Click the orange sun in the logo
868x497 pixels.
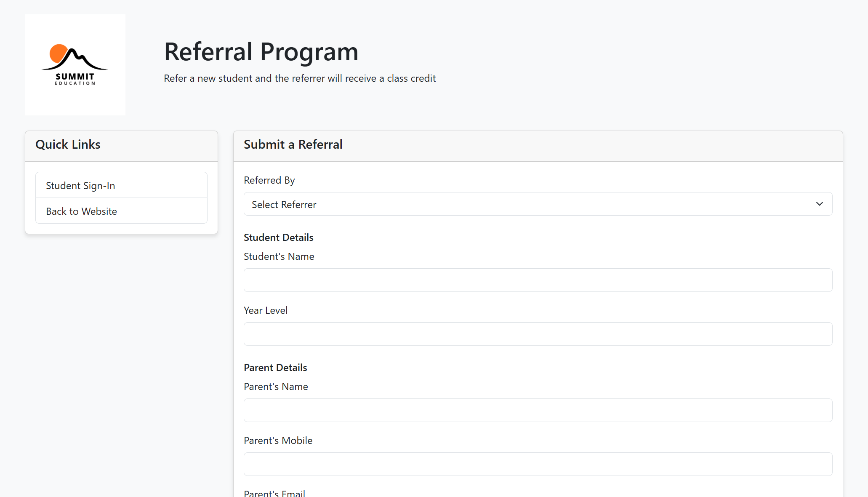coord(58,53)
